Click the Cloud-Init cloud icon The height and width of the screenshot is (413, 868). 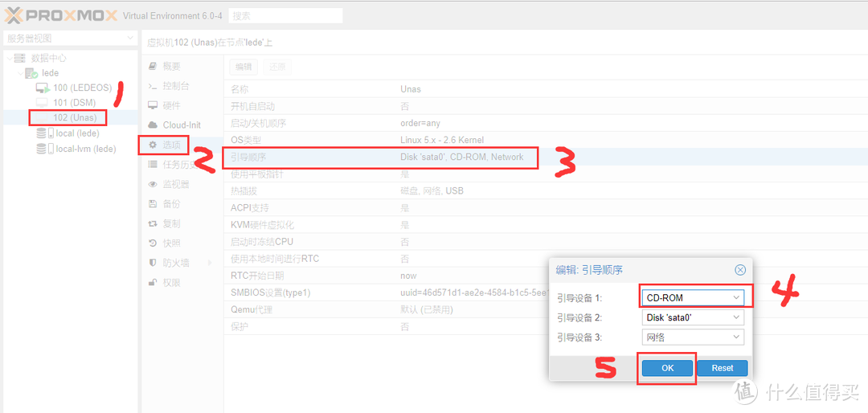pos(153,125)
